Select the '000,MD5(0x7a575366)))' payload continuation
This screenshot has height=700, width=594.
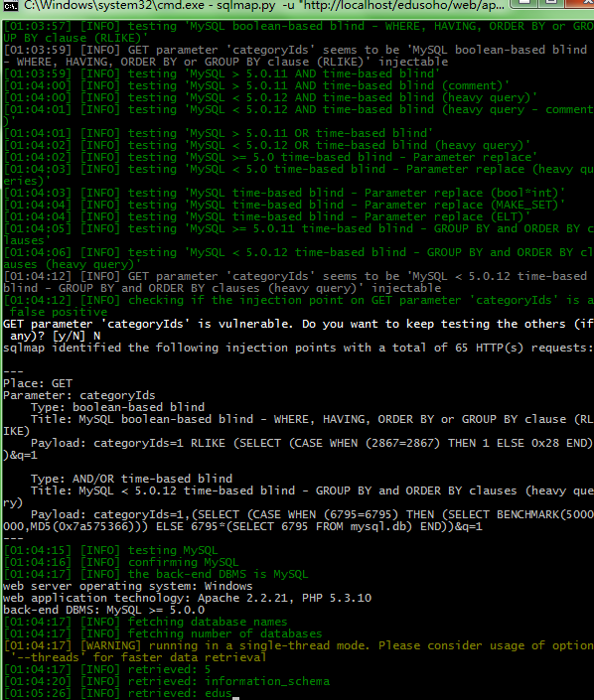point(75,526)
